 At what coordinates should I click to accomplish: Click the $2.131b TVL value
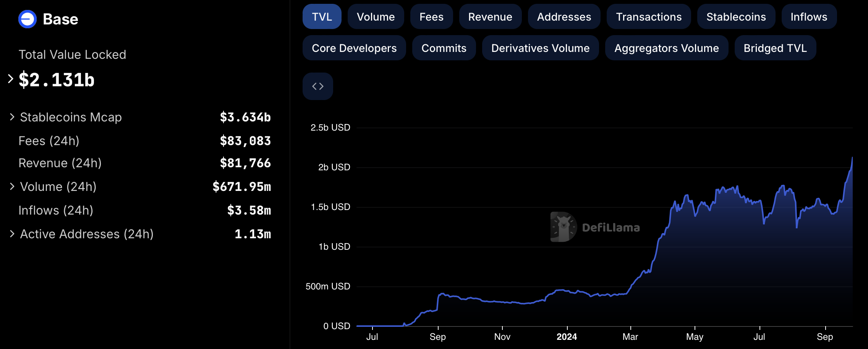[x=57, y=80]
